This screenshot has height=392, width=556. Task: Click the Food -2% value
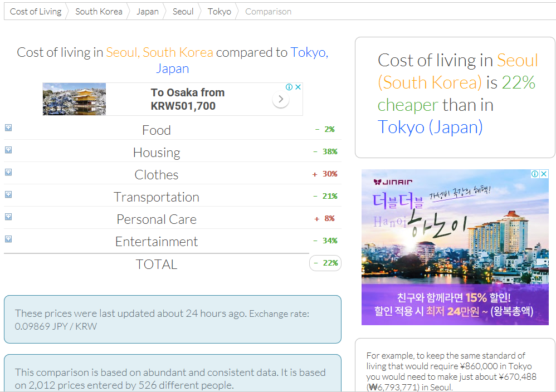point(325,129)
